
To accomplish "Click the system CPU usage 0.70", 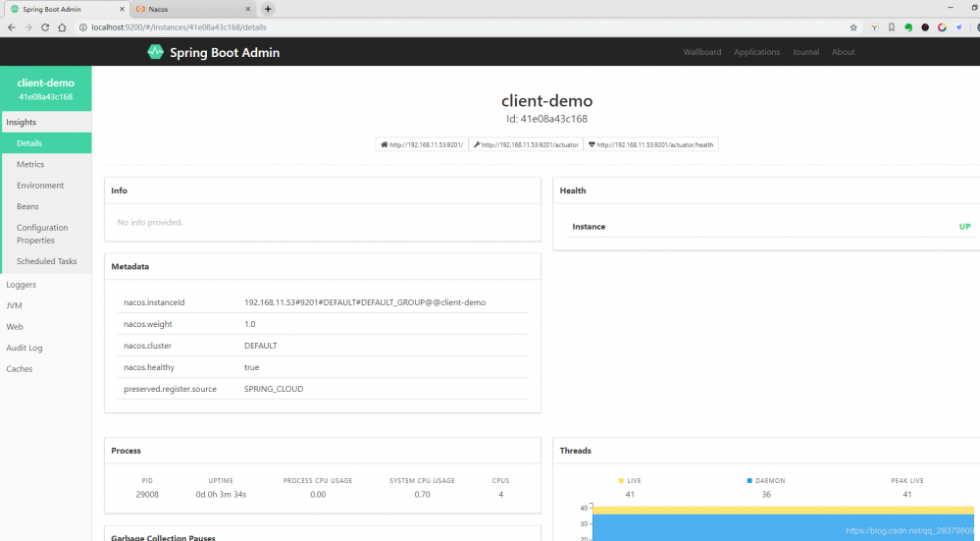I will [422, 494].
